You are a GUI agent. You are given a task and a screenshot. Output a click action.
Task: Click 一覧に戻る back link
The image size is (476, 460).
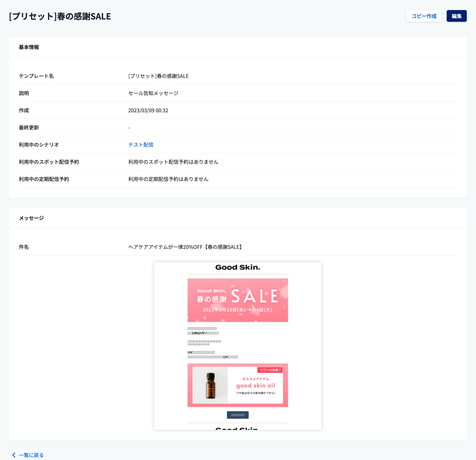coord(31,455)
